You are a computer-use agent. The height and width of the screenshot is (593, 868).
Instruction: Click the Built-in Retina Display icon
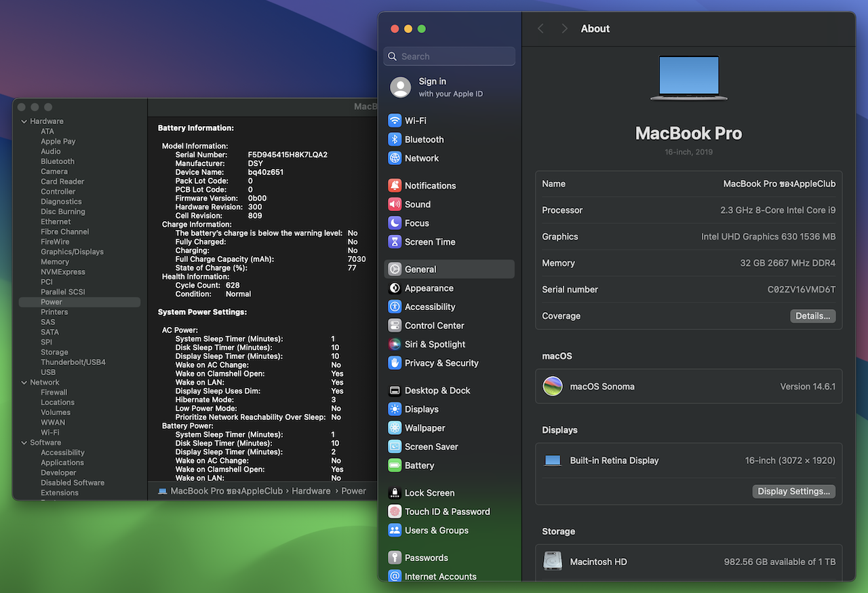tap(553, 461)
